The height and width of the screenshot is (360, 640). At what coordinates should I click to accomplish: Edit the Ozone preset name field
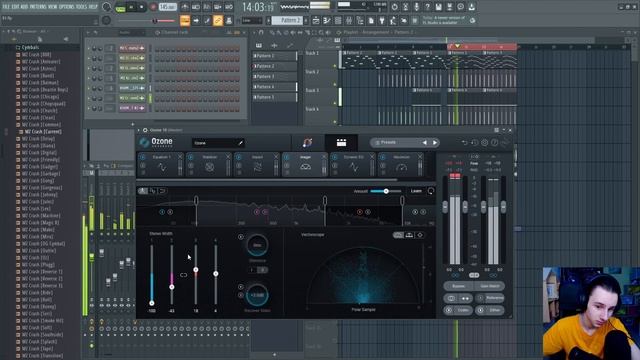click(218, 143)
